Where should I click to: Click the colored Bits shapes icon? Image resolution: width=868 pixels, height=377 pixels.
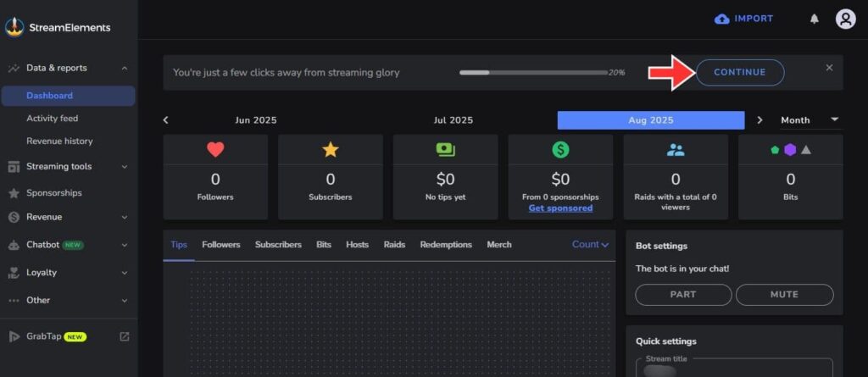point(791,149)
